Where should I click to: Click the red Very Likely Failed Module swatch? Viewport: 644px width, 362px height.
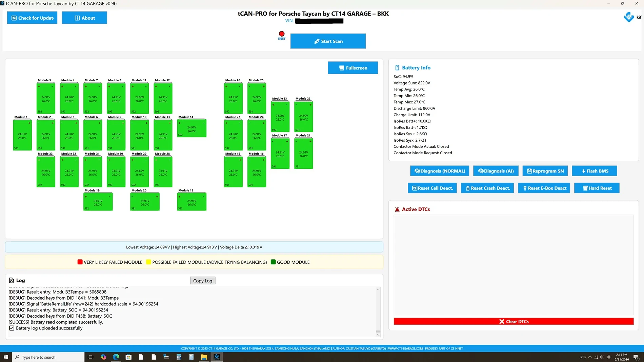coord(80,262)
